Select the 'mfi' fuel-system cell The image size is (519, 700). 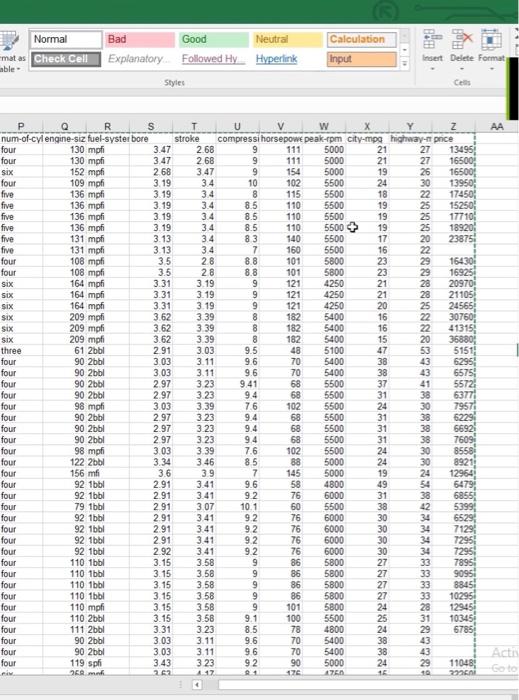point(108,474)
